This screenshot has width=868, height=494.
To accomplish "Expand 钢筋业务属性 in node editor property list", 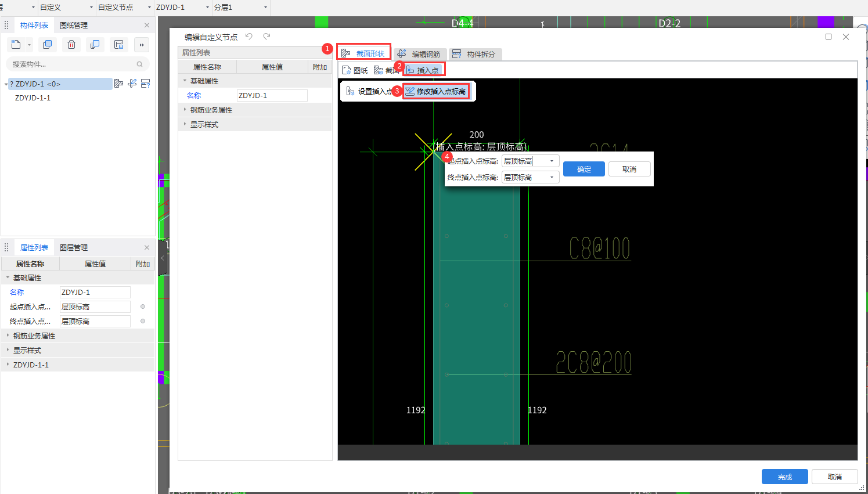I will [x=185, y=110].
